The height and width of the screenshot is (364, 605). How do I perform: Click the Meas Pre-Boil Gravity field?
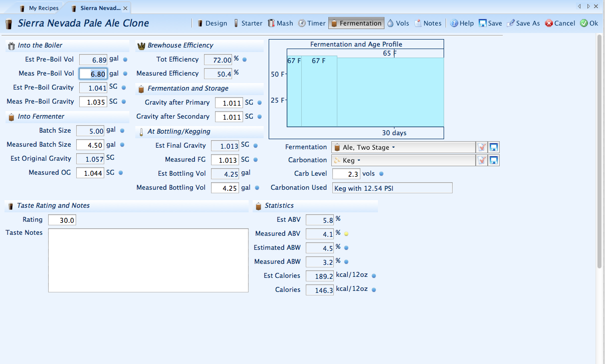click(93, 102)
